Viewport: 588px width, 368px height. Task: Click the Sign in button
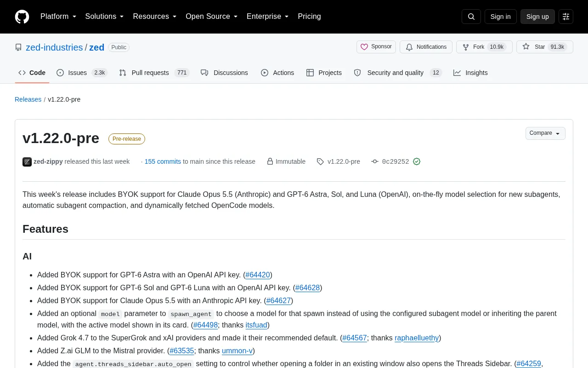500,17
